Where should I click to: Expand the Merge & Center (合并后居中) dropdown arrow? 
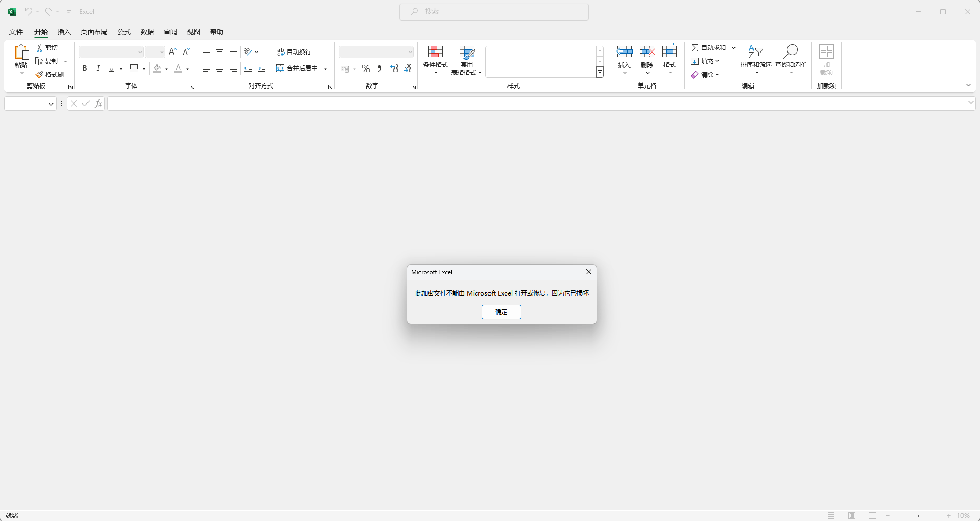(x=325, y=68)
